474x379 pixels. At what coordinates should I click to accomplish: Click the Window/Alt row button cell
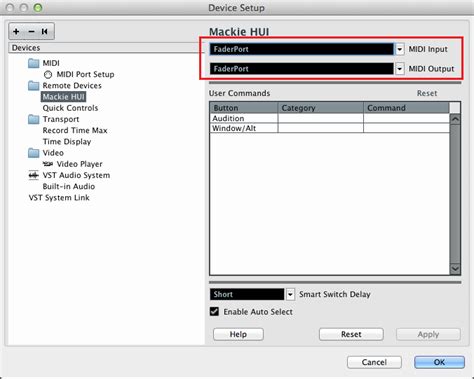[244, 128]
